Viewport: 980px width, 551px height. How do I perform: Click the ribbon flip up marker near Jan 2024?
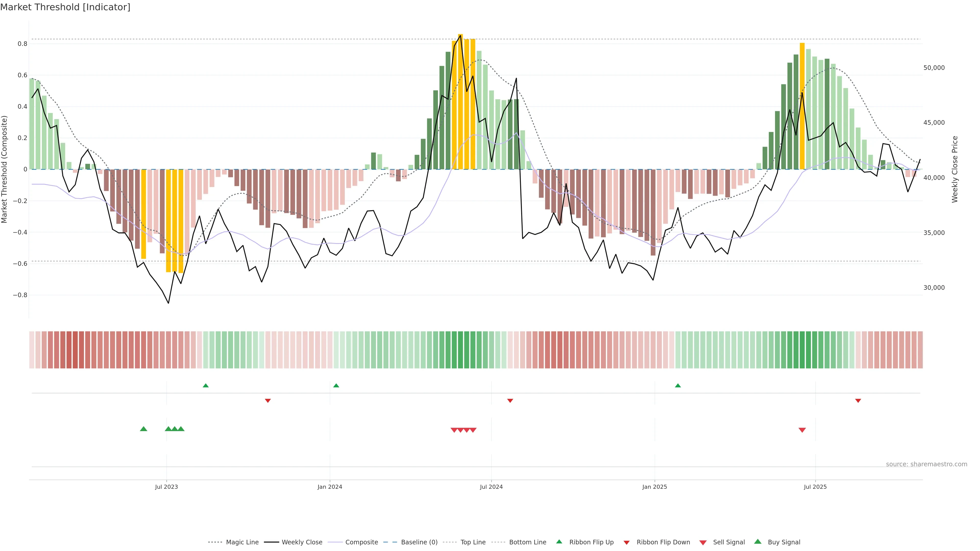coord(336,386)
